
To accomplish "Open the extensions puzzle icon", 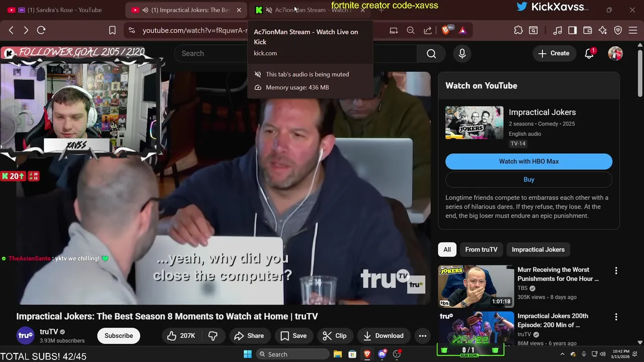I will coord(518,30).
